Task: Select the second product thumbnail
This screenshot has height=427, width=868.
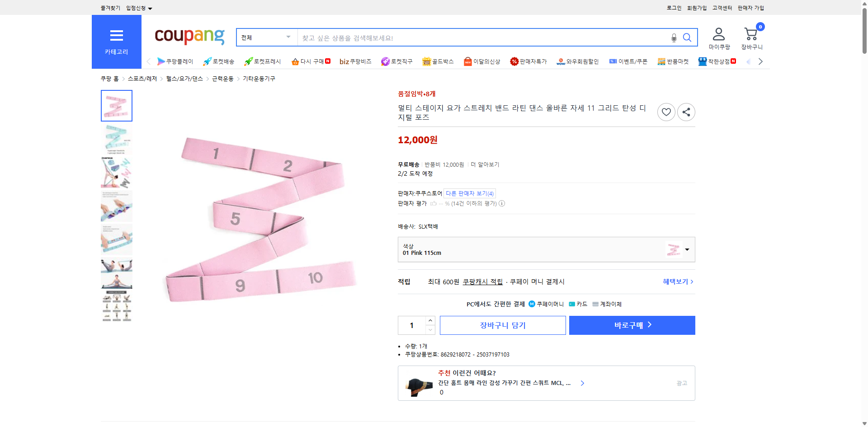Action: click(116, 139)
